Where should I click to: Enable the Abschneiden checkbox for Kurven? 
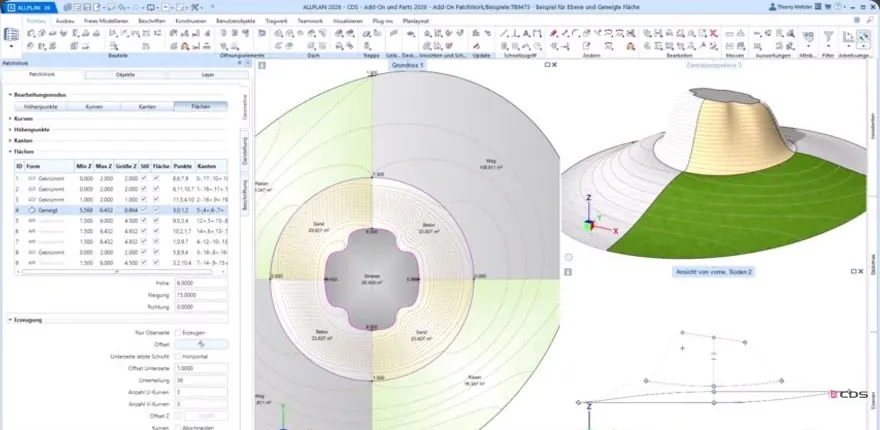[x=178, y=427]
